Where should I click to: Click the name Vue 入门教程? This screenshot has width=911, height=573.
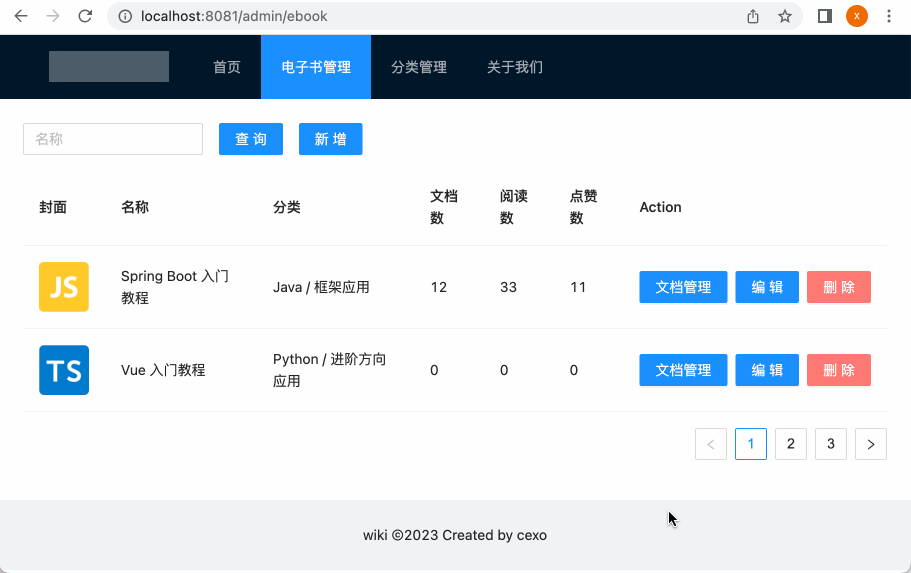click(x=163, y=370)
